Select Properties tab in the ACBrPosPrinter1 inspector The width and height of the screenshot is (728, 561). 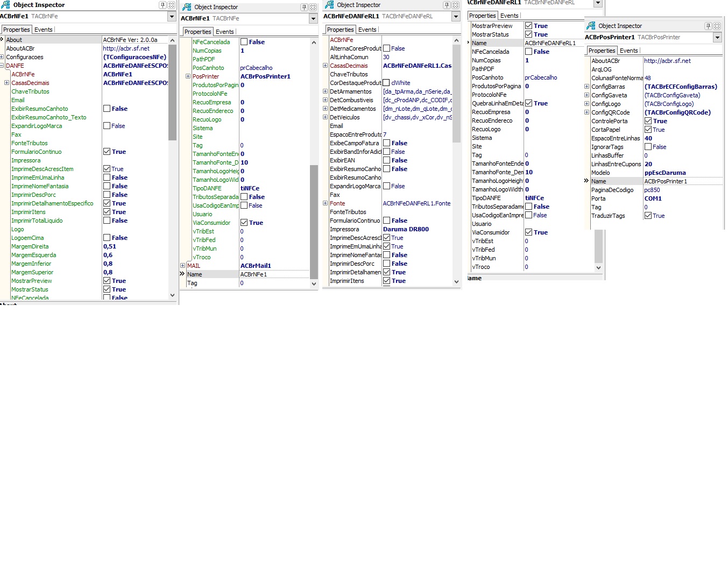[x=602, y=51]
